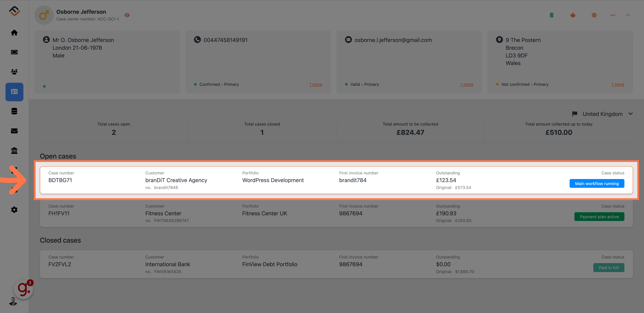
Task: Click total amount to be collected £824.47
Action: [x=410, y=132]
